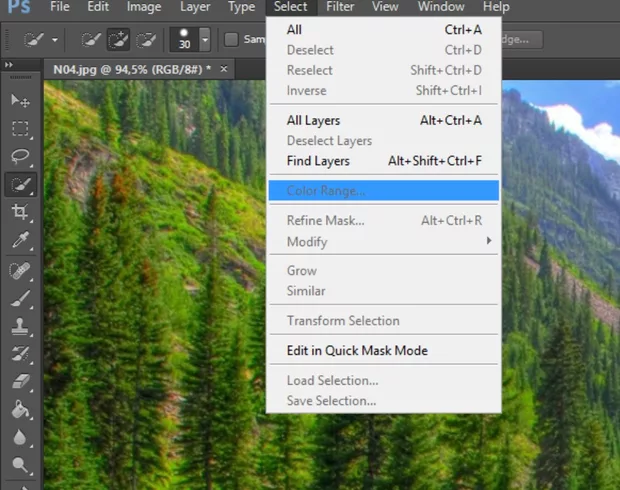This screenshot has height=490, width=620.
Task: Choose the highlighted Color Range entry
Action: (x=384, y=191)
